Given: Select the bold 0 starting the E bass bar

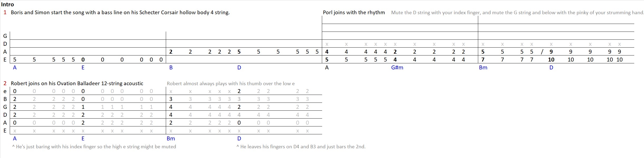Looking at the screenshot, I should point(83,60).
